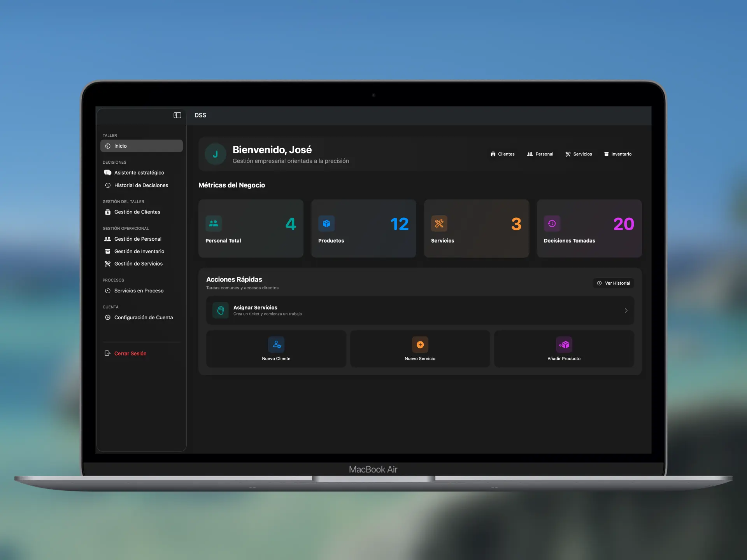Open Gestión de Personal
Screen dimensions: 747x560
coord(138,239)
